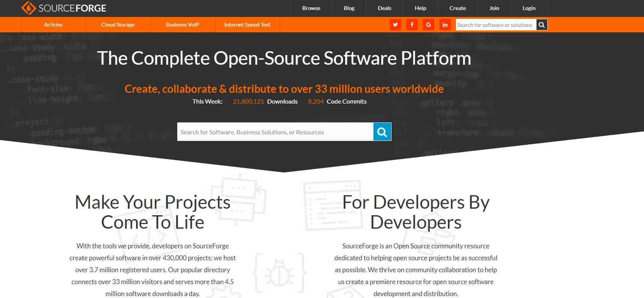Open the LinkedIn social icon
This screenshot has height=298, width=644.
pyautogui.click(x=445, y=25)
